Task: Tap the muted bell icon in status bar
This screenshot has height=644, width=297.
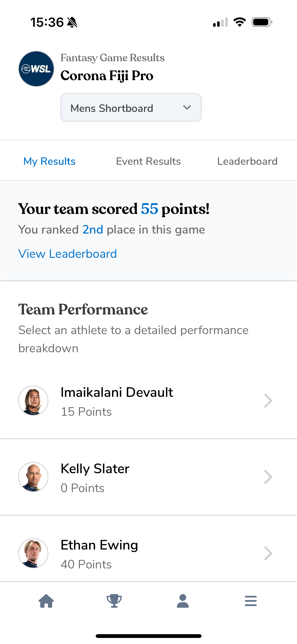Action: pyautogui.click(x=72, y=22)
